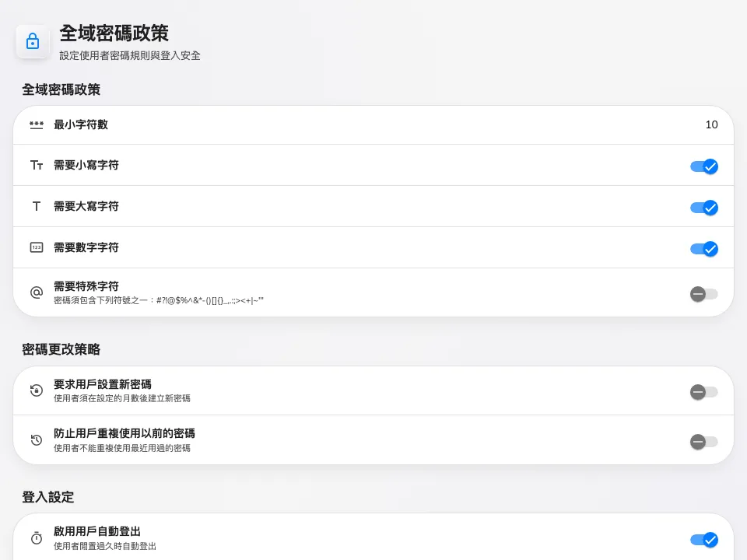Click the 使用者閒置過久時自動登出 description
Image resolution: width=747 pixels, height=560 pixels.
[x=105, y=546]
